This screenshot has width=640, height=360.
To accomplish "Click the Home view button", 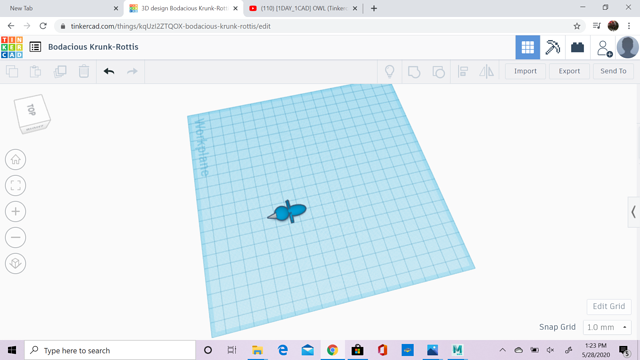I will 16,160.
